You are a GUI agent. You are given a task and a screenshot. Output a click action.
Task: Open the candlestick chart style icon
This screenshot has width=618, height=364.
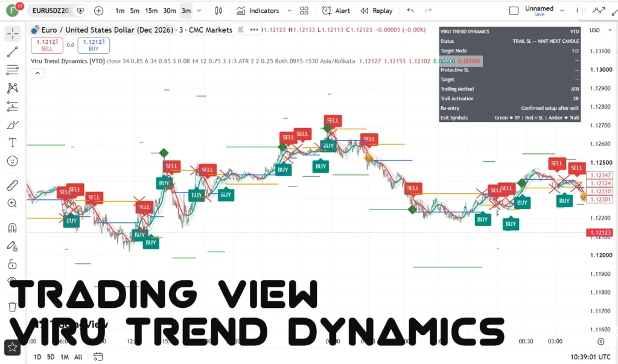point(218,11)
